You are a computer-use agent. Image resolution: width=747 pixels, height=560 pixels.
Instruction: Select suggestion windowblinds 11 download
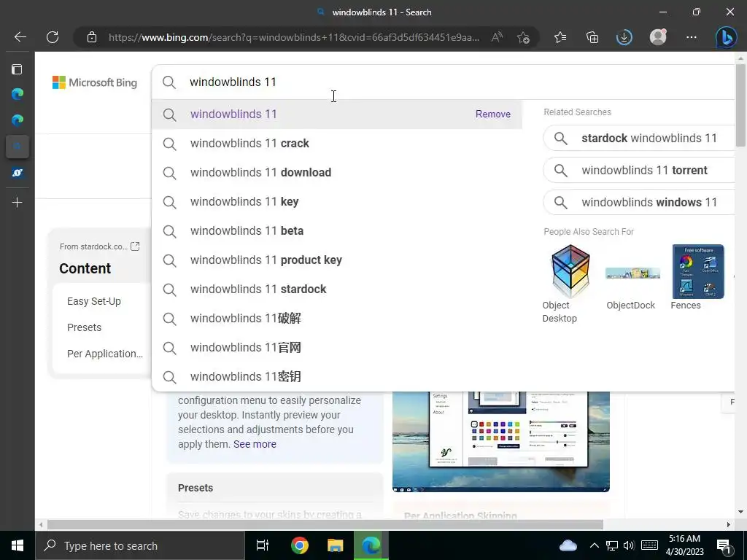(337, 172)
